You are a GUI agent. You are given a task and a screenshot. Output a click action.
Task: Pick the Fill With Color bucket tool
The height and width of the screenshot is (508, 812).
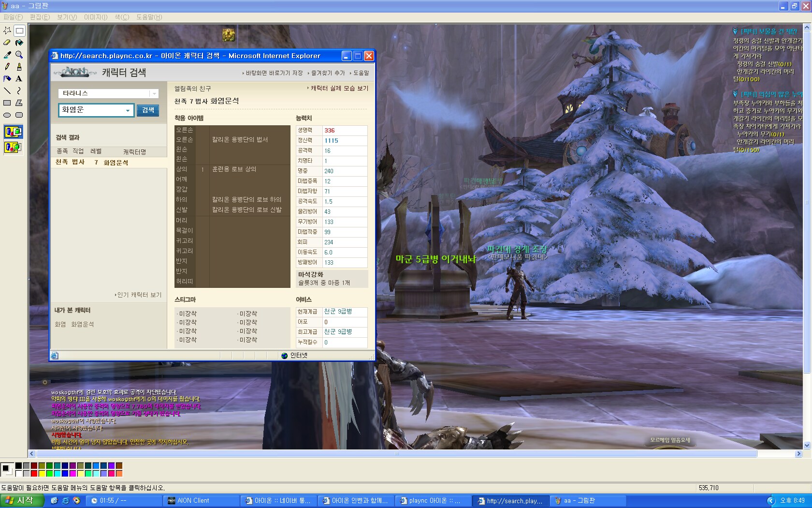pos(19,43)
